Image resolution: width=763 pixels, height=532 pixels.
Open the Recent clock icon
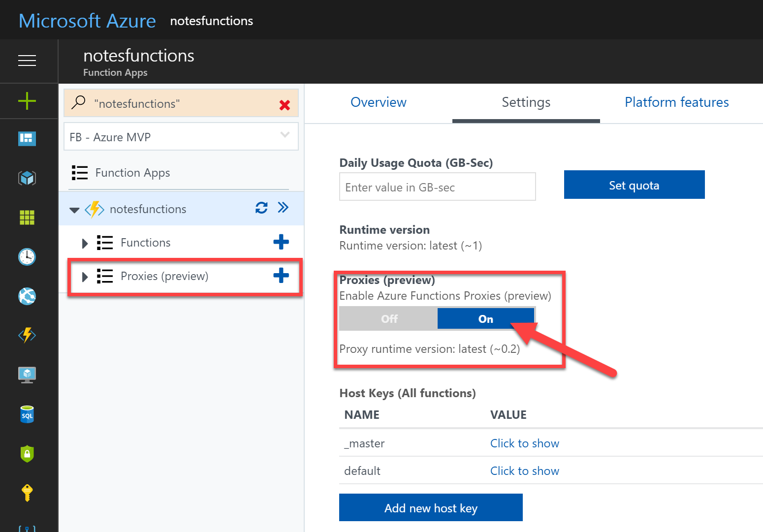(x=27, y=256)
